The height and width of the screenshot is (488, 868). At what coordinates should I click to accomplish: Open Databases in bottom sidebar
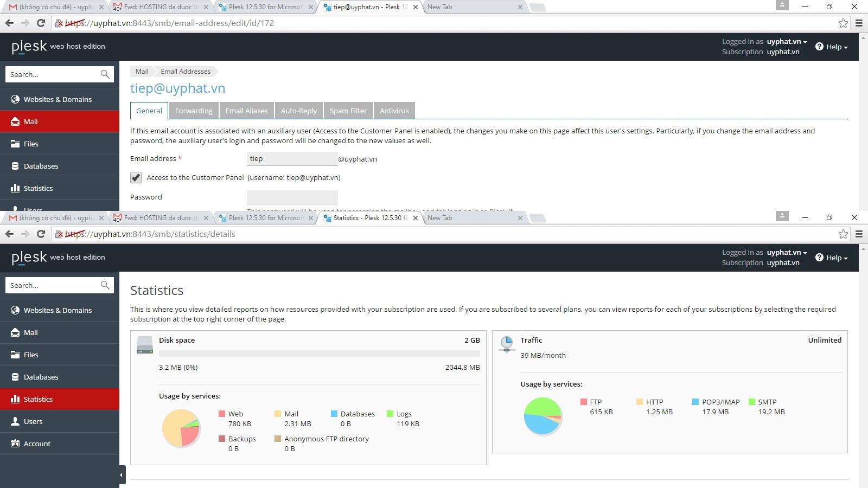tap(60, 377)
